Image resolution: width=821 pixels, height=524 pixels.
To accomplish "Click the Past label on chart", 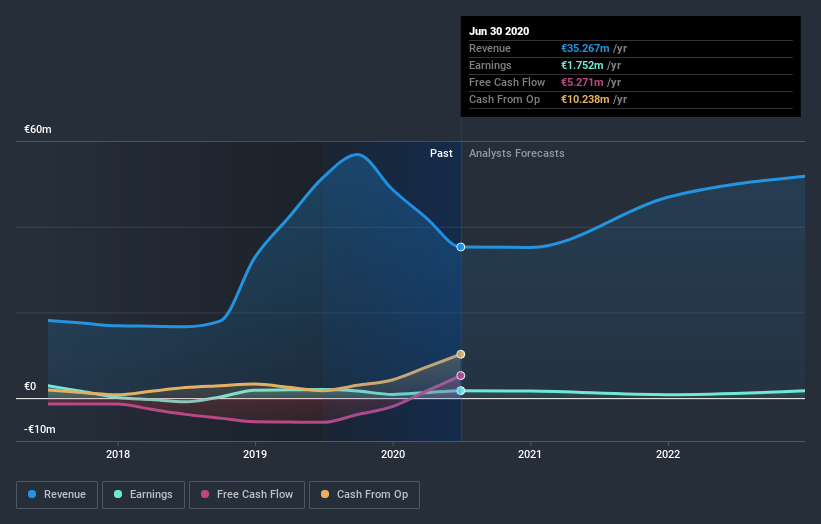I will pos(441,153).
